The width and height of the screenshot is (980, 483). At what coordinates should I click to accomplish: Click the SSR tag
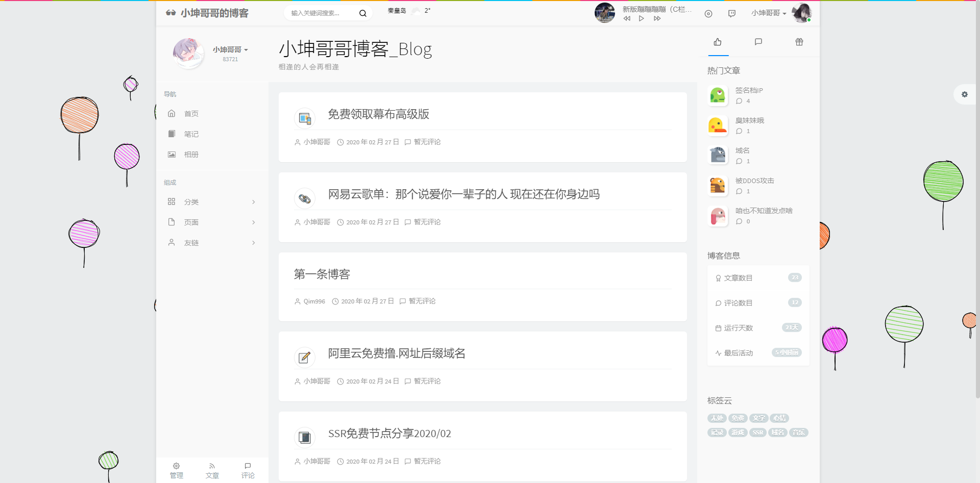758,433
